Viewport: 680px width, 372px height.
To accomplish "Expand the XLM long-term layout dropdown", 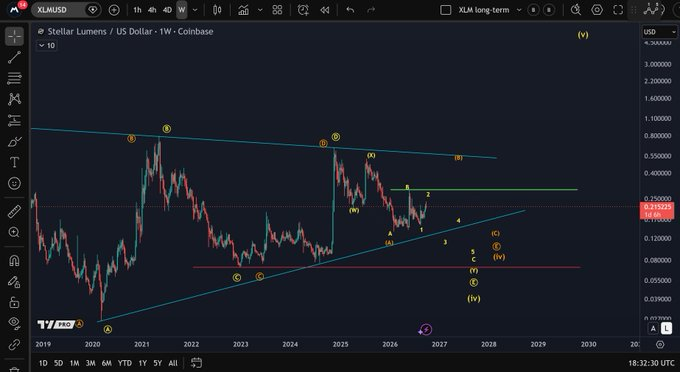I will click(x=519, y=10).
